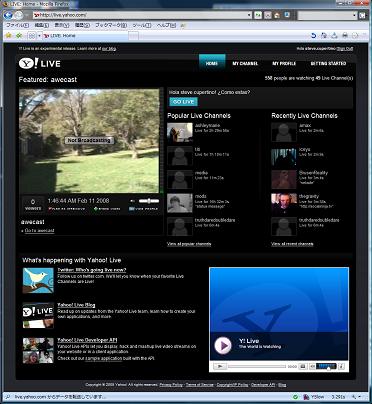Switch to the HOME tab on Y! Live
Screen dimensions: 372x404
click(212, 63)
